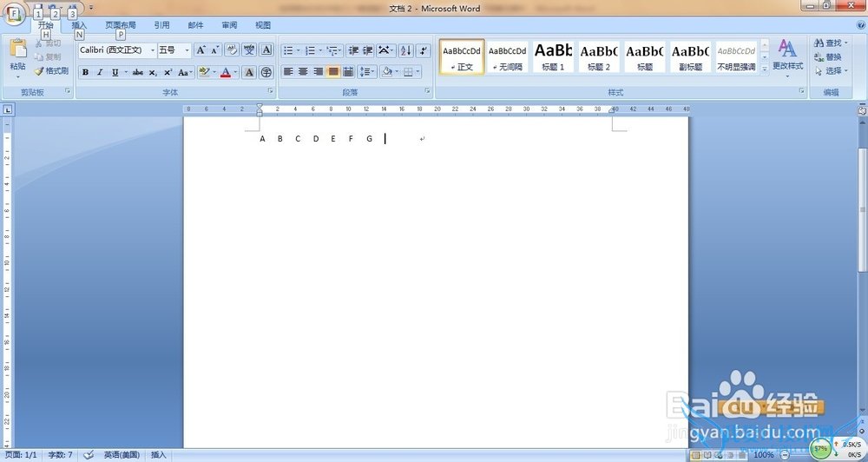Toggle Bold formatting
868x462 pixels.
[x=85, y=73]
